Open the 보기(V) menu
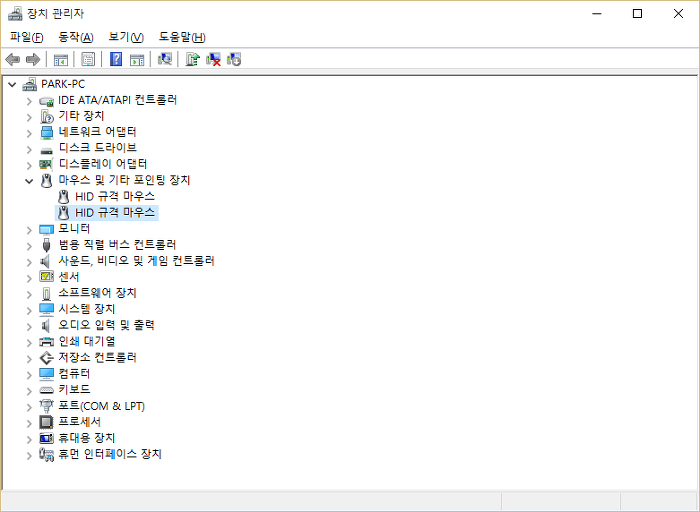 pos(126,37)
